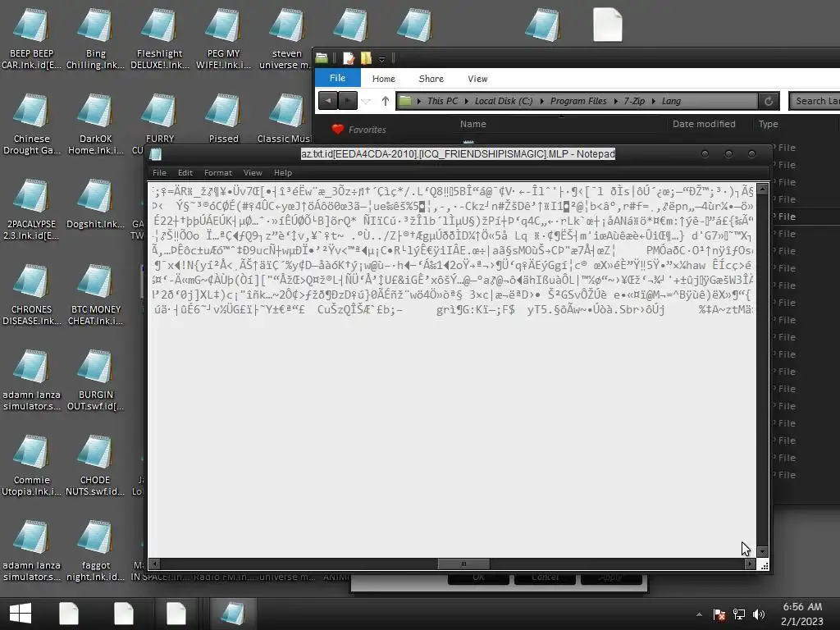Sort by Type column header
Screen dimensions: 840x630
point(768,124)
